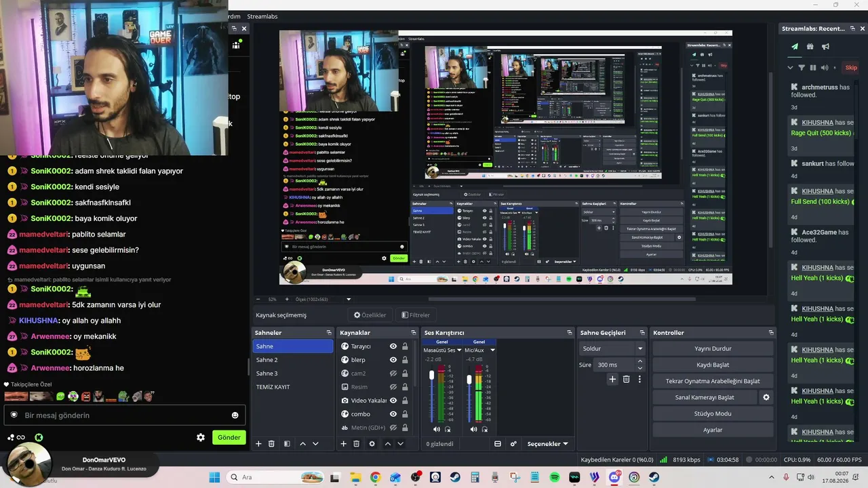Viewport: 868px width, 488px height.
Task: Remove the selected source in Kaynaklar
Action: [357, 444]
